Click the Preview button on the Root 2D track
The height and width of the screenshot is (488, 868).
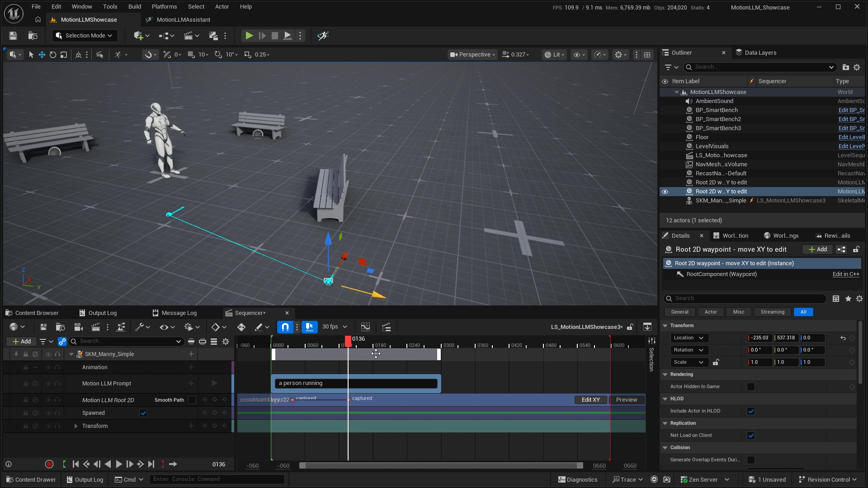(x=627, y=400)
